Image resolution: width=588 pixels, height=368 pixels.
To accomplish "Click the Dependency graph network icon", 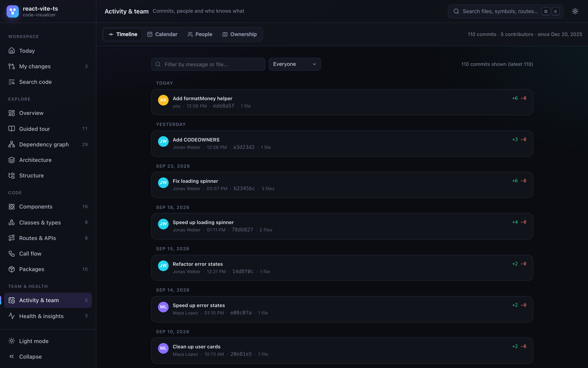I will point(12,144).
